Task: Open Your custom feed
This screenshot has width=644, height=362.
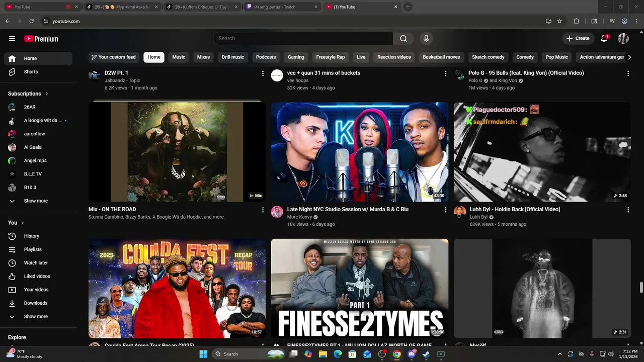Action: point(114,57)
